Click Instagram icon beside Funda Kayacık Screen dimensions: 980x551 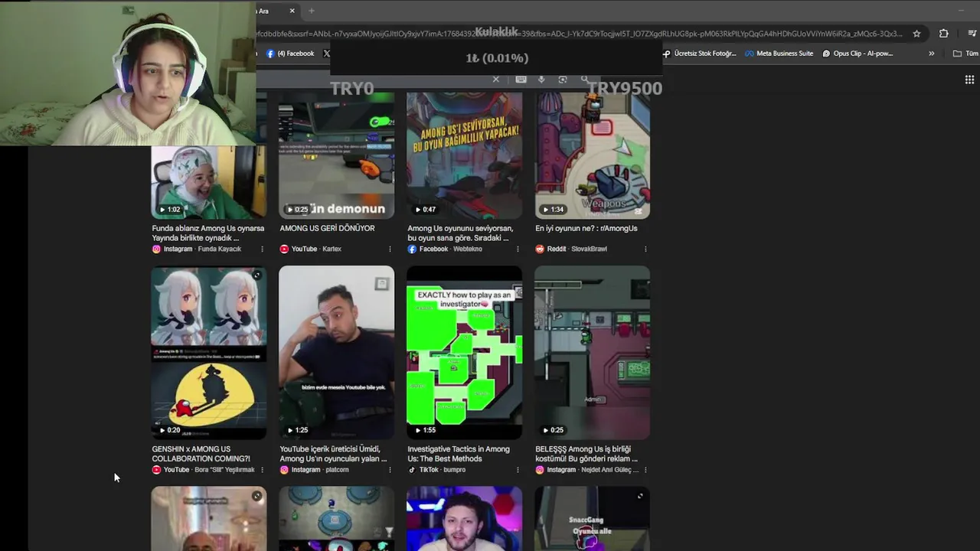[x=156, y=249]
